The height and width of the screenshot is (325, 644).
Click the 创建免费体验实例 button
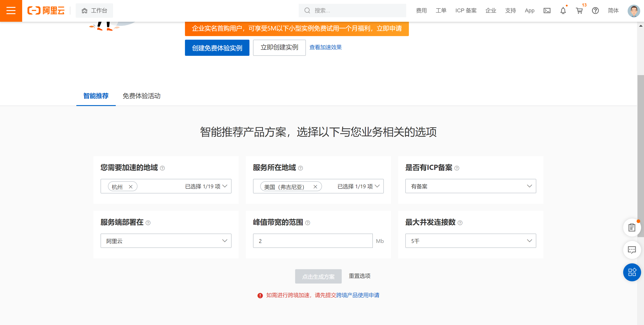click(217, 48)
